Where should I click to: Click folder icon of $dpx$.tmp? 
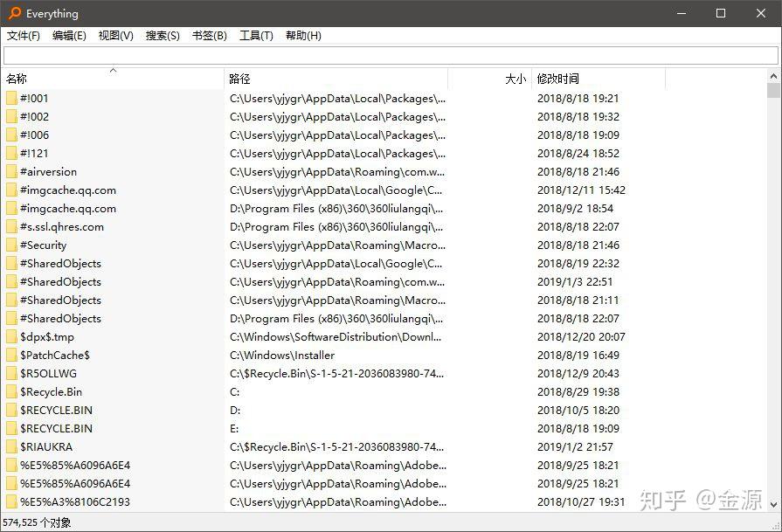coord(11,336)
